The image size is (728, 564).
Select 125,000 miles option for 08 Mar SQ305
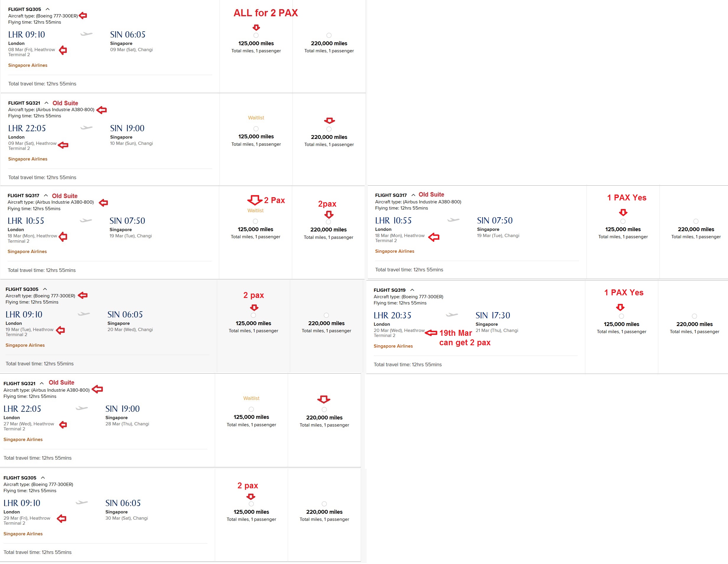coord(256,35)
